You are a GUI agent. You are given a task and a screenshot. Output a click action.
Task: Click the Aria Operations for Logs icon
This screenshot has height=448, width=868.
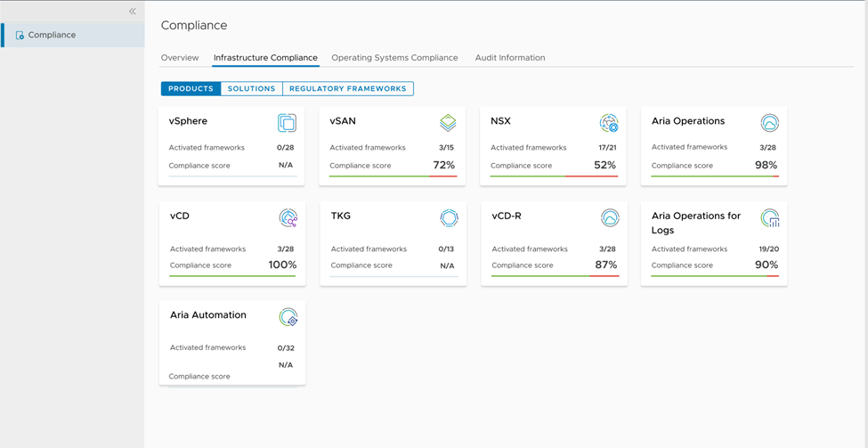click(x=770, y=218)
